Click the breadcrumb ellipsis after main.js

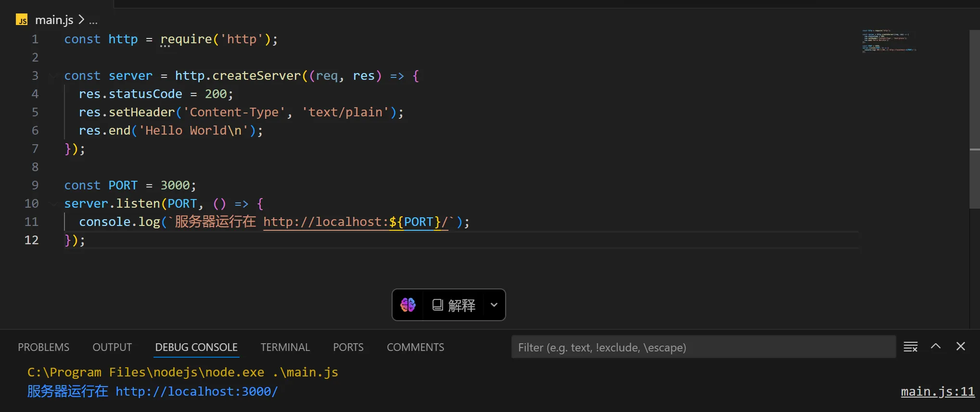[93, 21]
